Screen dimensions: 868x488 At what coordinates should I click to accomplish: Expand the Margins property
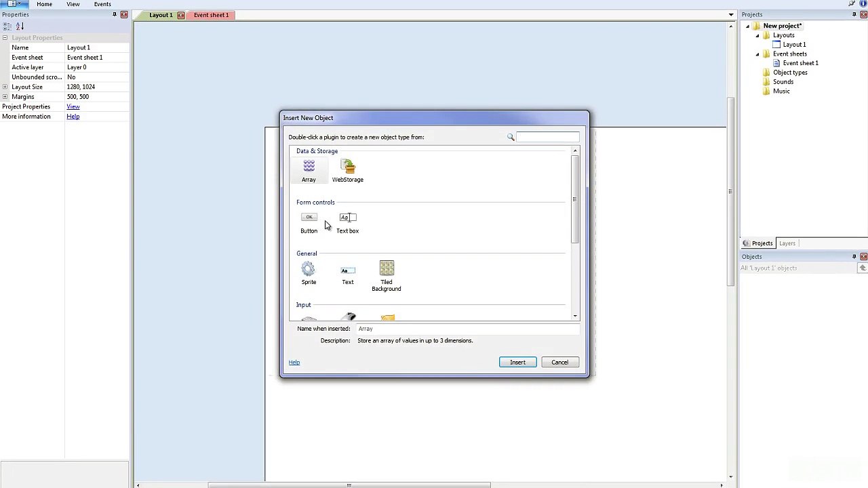tap(5, 97)
